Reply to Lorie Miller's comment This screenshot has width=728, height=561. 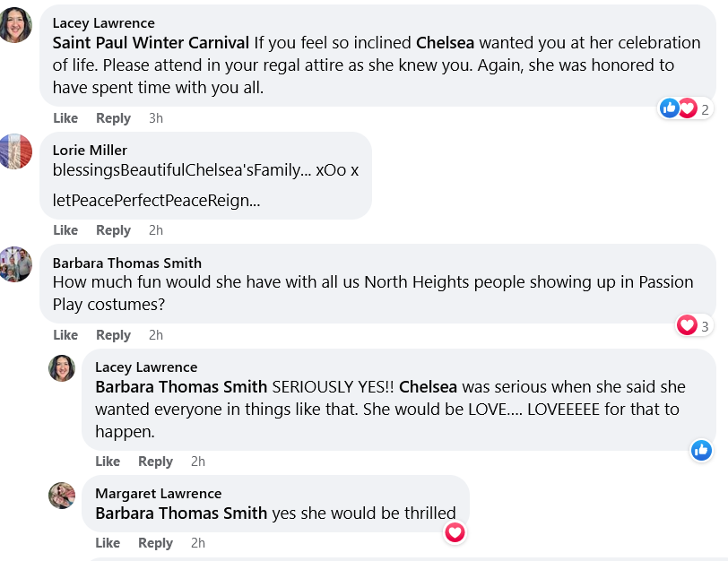(x=113, y=230)
